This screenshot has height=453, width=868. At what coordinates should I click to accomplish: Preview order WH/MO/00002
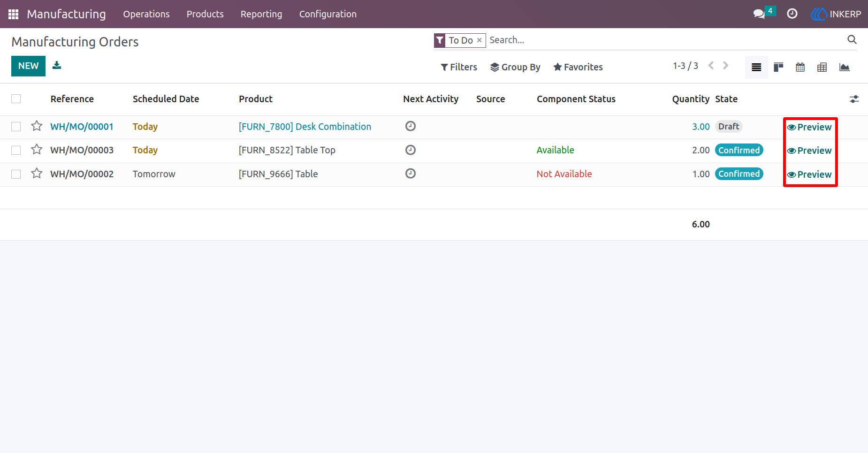809,174
